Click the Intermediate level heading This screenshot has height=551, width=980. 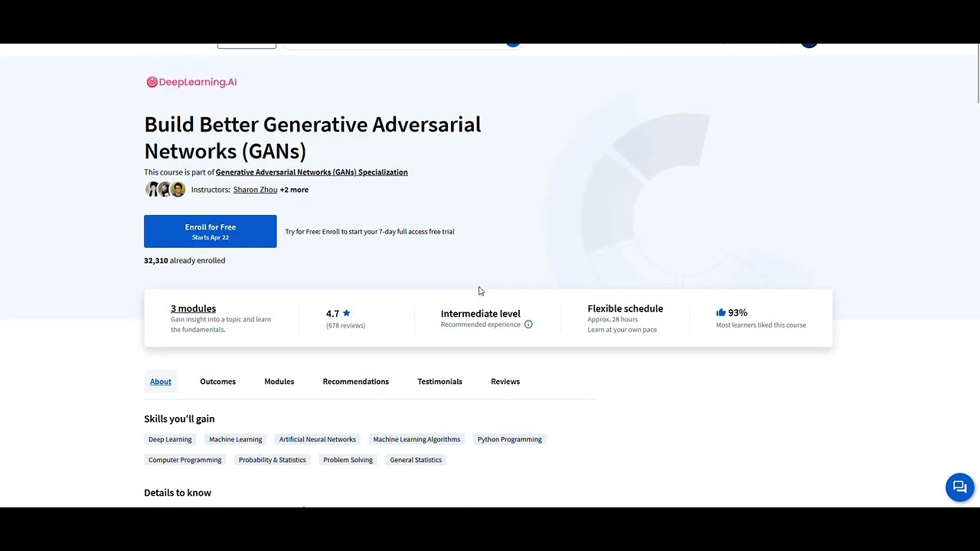point(480,313)
